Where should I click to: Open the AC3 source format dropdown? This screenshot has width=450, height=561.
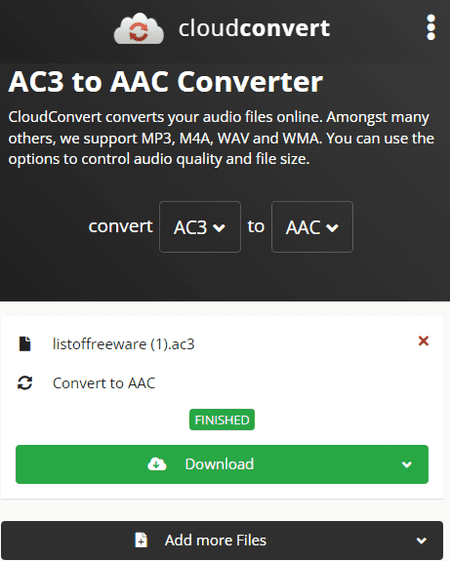(x=200, y=227)
